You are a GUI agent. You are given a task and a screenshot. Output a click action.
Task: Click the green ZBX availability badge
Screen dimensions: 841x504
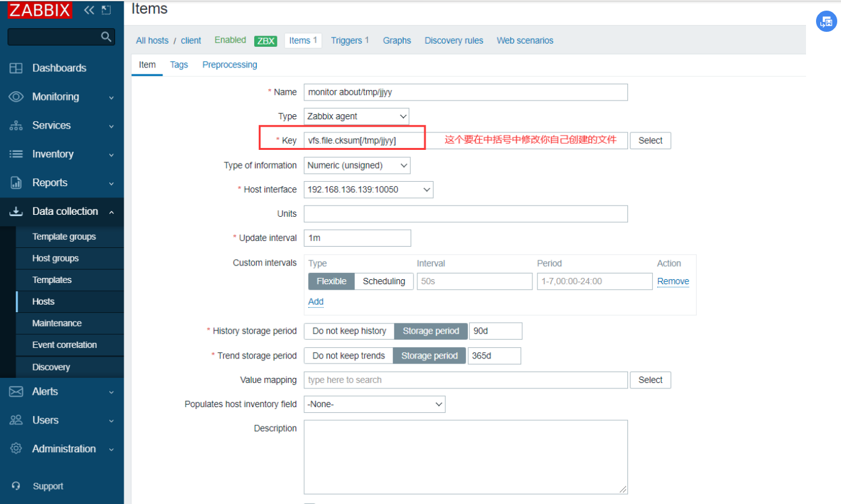click(x=266, y=41)
